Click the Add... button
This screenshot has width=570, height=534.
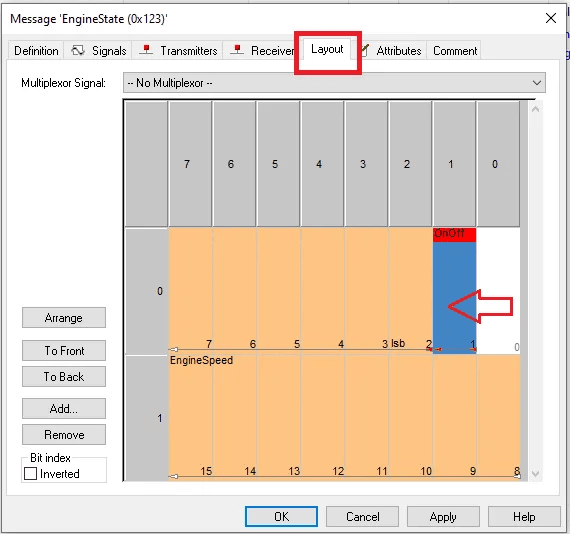64,409
